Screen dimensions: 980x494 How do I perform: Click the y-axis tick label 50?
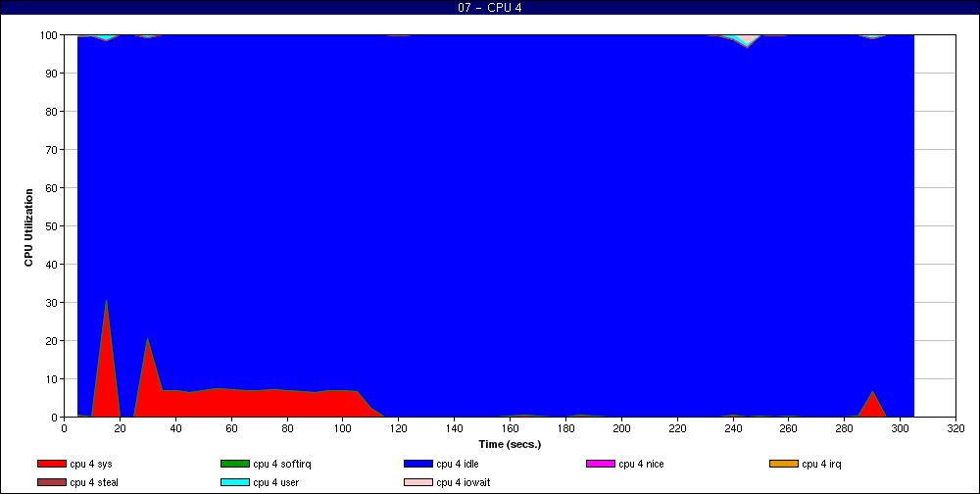point(53,225)
